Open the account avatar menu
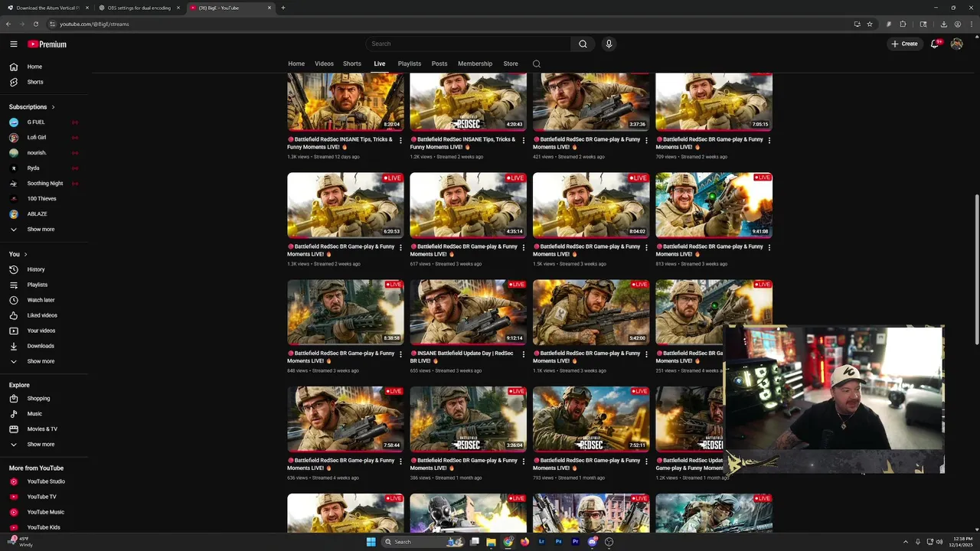980x551 pixels. point(956,44)
